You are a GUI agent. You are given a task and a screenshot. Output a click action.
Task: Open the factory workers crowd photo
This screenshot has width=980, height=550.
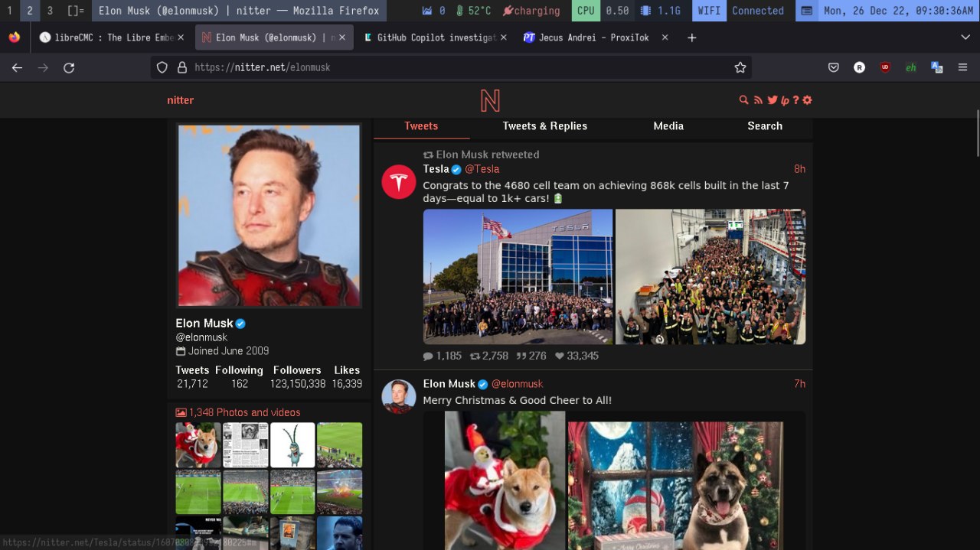(710, 276)
